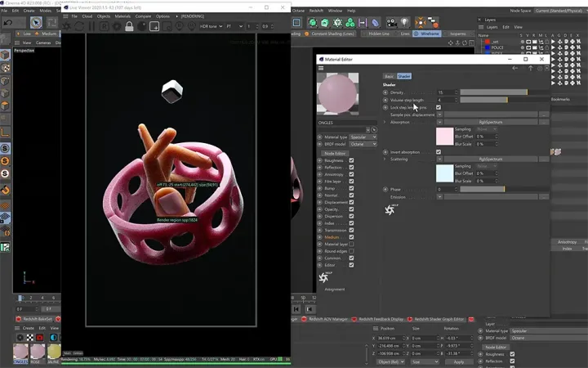Click the lock icon in Live Viewer toolbar
588x368 pixels.
129,26
